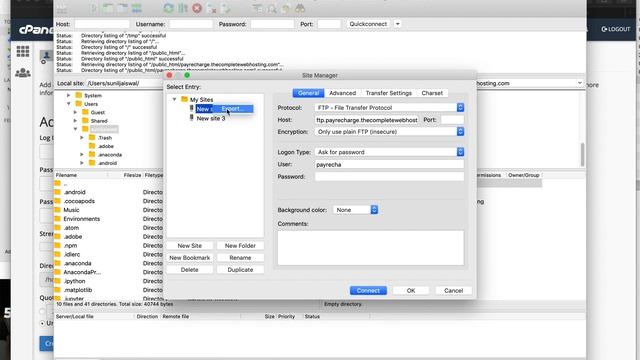The image size is (640, 360).
Task: Open the Transfer Settings tab
Action: (389, 93)
